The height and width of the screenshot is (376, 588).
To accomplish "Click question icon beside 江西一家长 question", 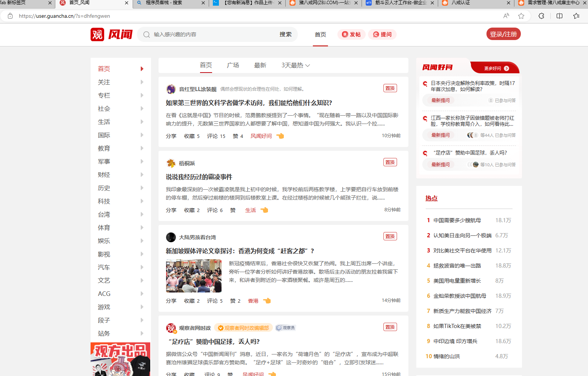I will [425, 118].
